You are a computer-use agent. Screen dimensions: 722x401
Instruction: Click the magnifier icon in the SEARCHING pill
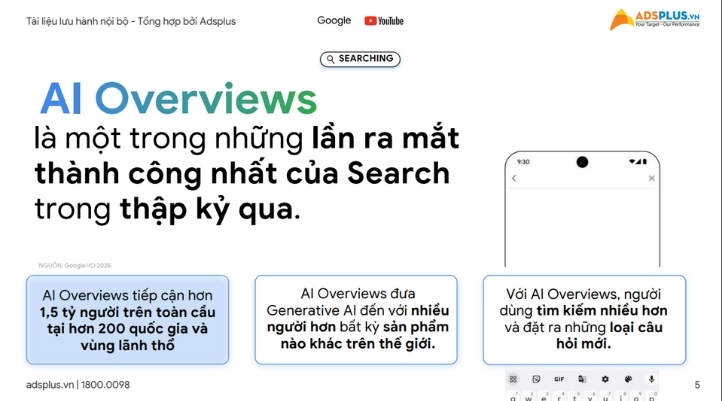tap(331, 59)
